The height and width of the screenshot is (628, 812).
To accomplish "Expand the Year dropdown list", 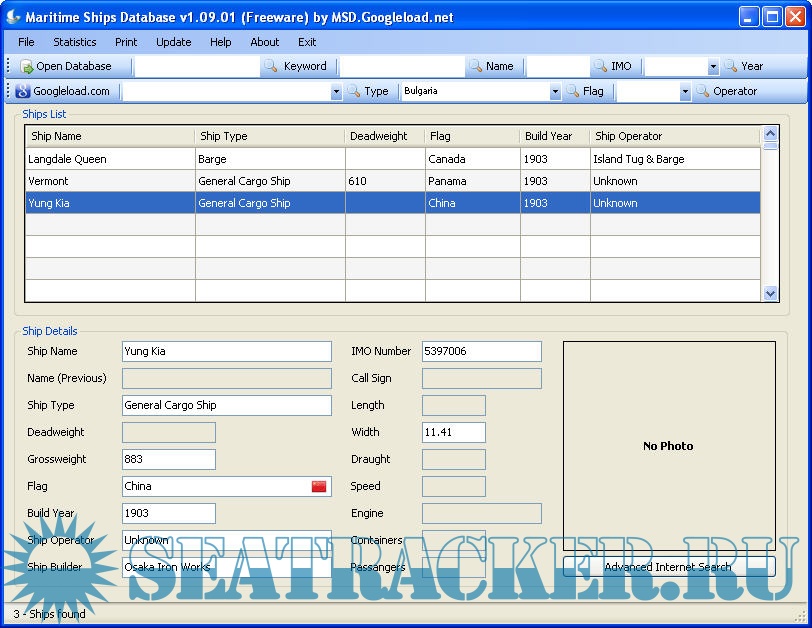I will pyautogui.click(x=713, y=67).
